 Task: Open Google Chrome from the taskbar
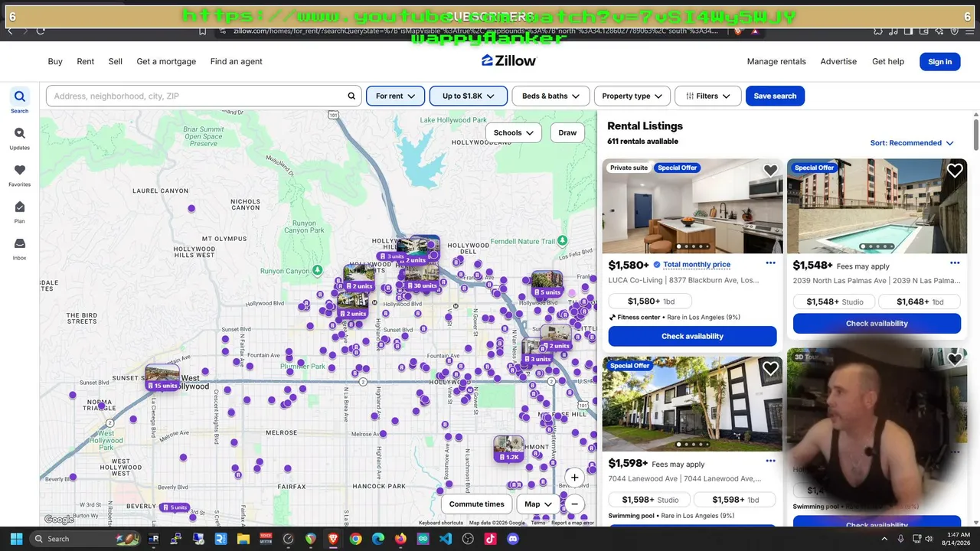click(x=355, y=539)
